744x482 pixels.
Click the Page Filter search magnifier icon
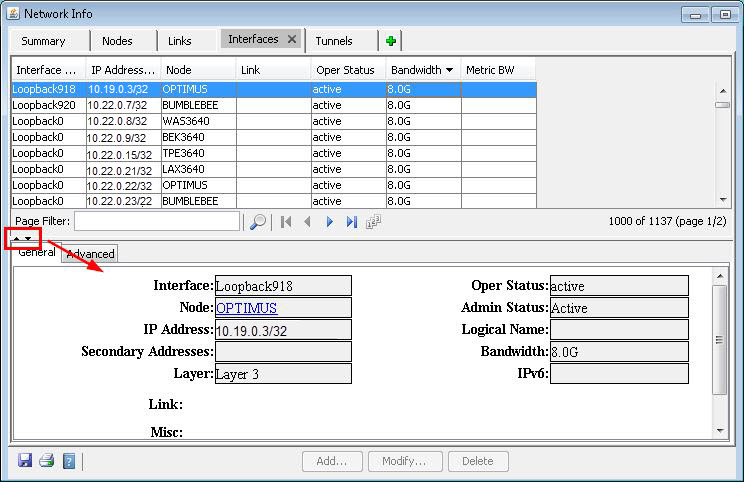[258, 222]
